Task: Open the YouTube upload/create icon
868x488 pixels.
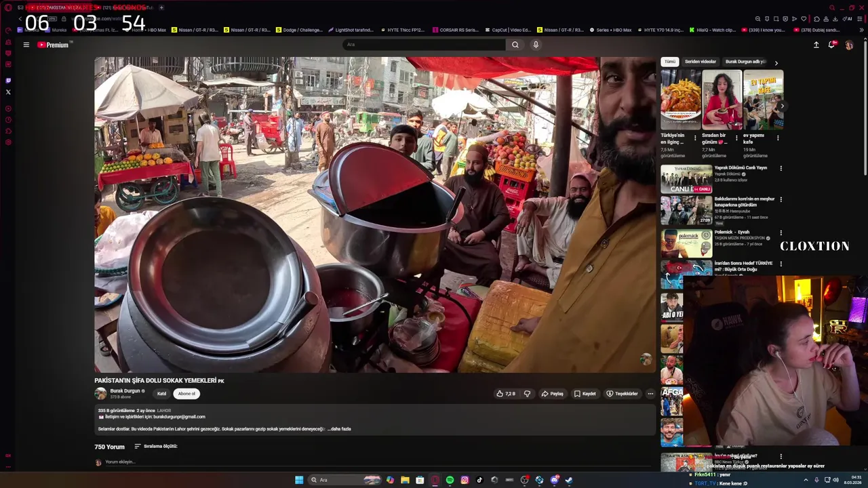Action: pyautogui.click(x=816, y=45)
